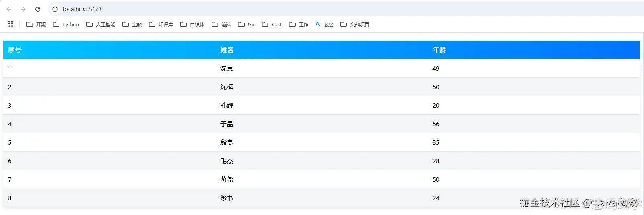Screen dimensions: 644x215
Task: Select the name cell 沈思
Action: [x=227, y=68]
